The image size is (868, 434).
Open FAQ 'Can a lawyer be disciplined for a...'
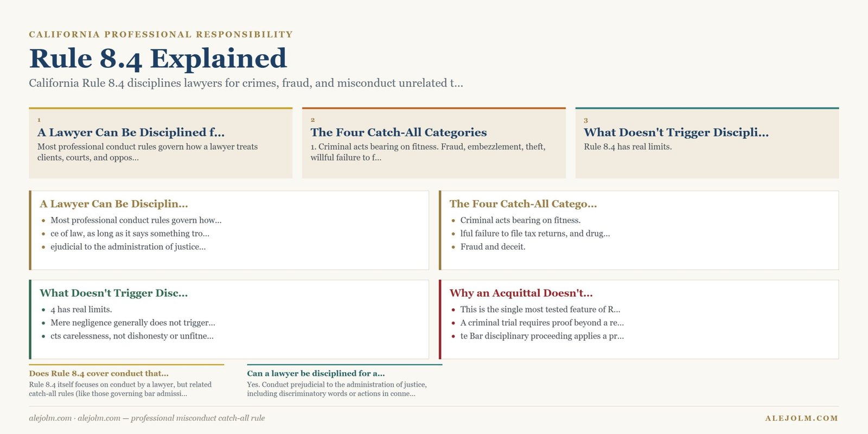[316, 373]
